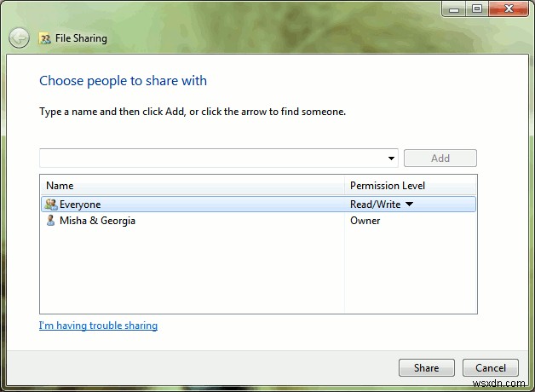Minimize the File Sharing window
The width and height of the screenshot is (535, 392).
[x=454, y=9]
